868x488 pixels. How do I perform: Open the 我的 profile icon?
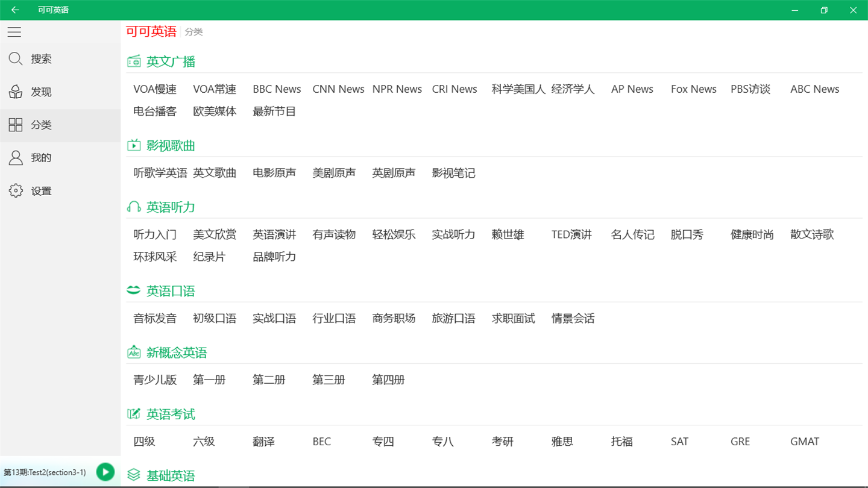pyautogui.click(x=16, y=158)
